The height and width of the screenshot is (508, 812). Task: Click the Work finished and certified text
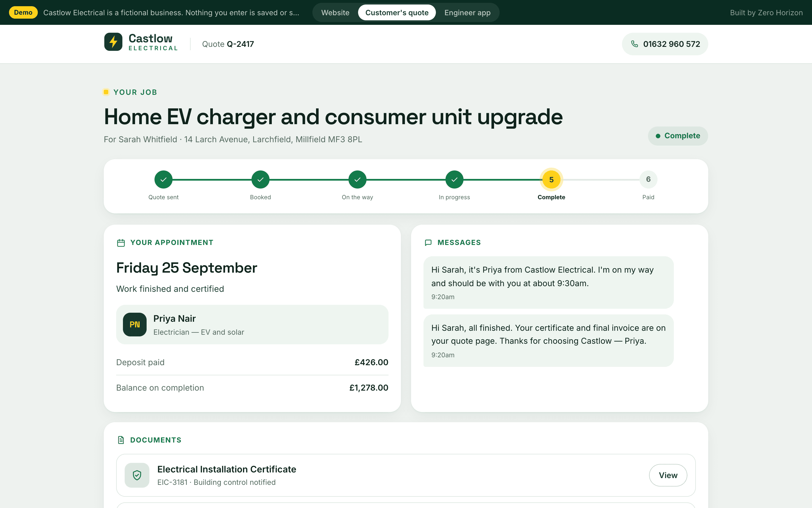point(170,289)
